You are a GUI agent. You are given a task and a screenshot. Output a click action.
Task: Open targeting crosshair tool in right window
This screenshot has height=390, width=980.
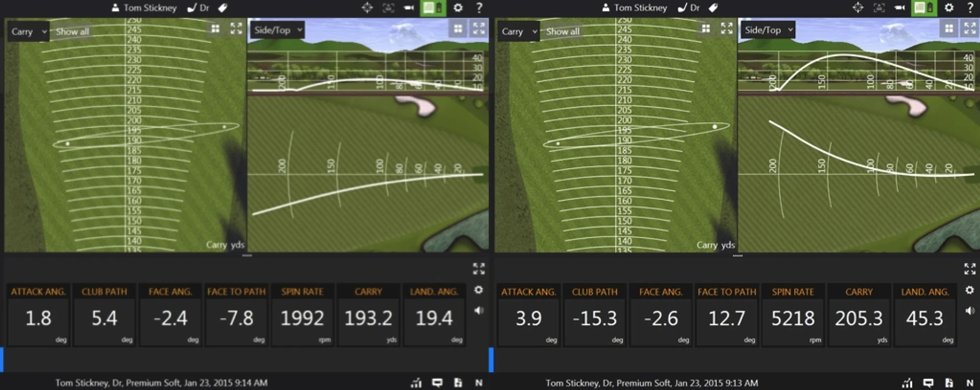pos(857,8)
